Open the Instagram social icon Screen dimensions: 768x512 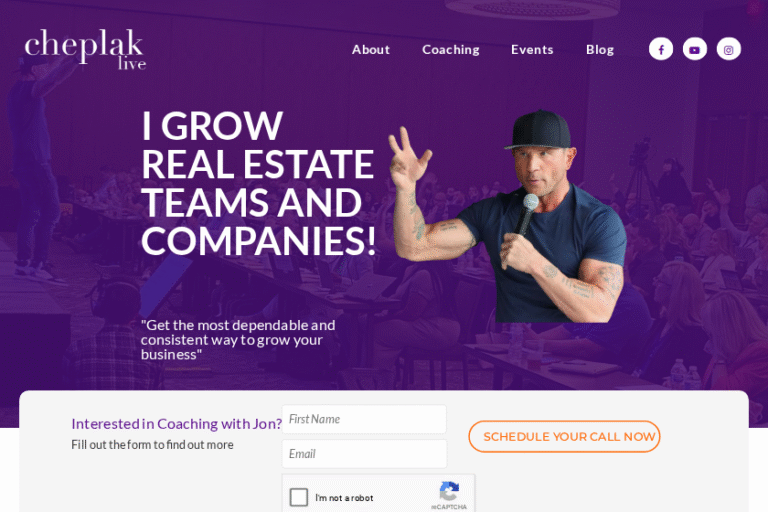pyautogui.click(x=729, y=49)
